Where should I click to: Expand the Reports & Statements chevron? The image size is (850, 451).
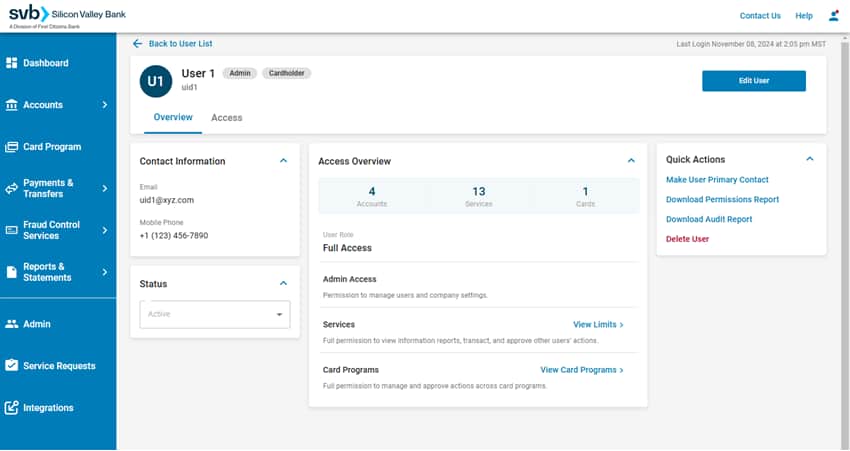click(x=105, y=272)
